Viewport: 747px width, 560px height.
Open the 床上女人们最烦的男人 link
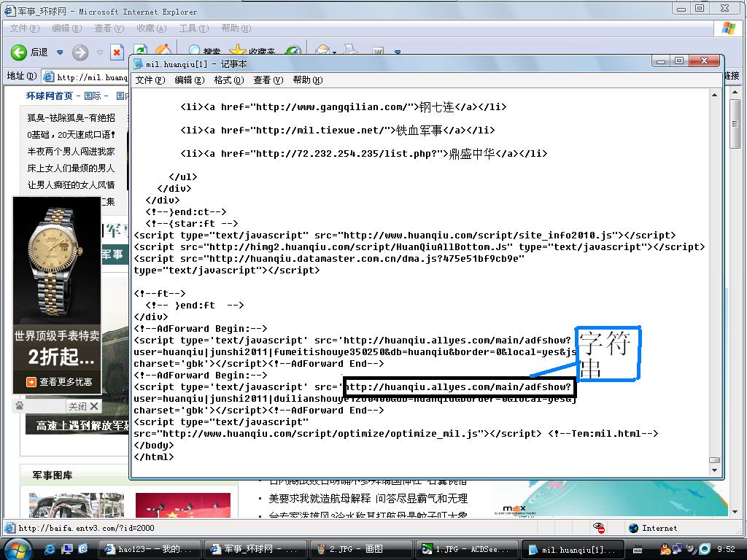point(71,168)
